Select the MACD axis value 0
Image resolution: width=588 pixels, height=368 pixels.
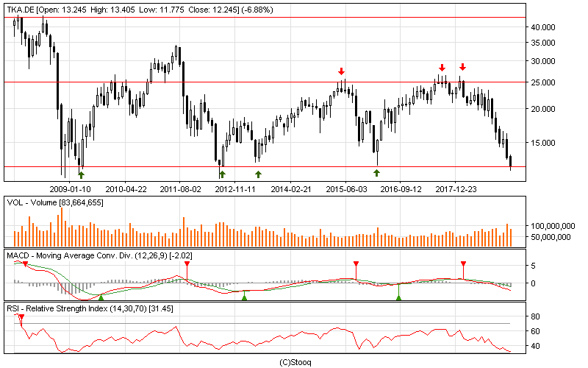point(534,283)
